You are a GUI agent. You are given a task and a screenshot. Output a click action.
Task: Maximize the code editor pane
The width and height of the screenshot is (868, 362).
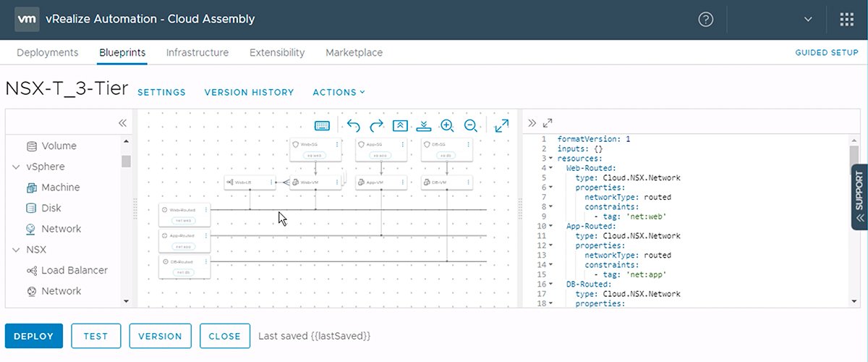click(x=548, y=123)
